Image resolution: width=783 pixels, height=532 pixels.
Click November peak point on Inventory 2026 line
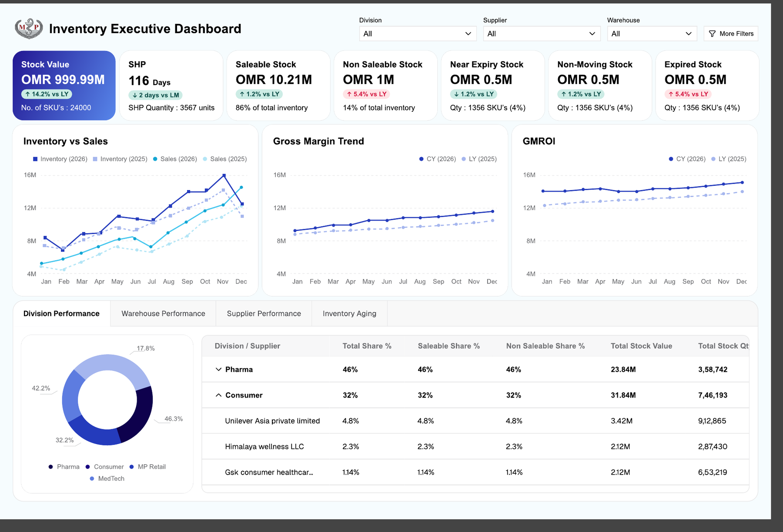(x=224, y=175)
